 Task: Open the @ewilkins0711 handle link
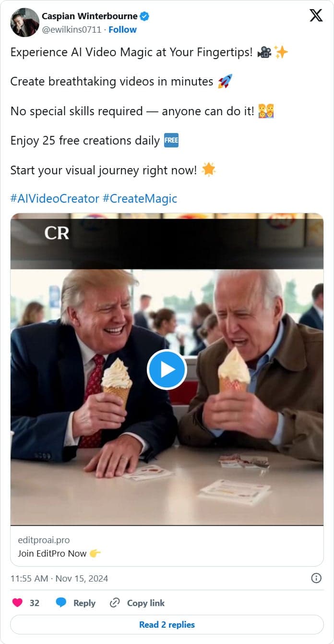72,29
